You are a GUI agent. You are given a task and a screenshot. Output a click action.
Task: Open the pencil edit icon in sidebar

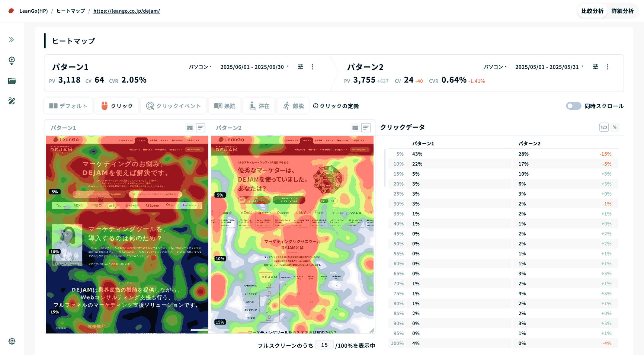(x=12, y=101)
